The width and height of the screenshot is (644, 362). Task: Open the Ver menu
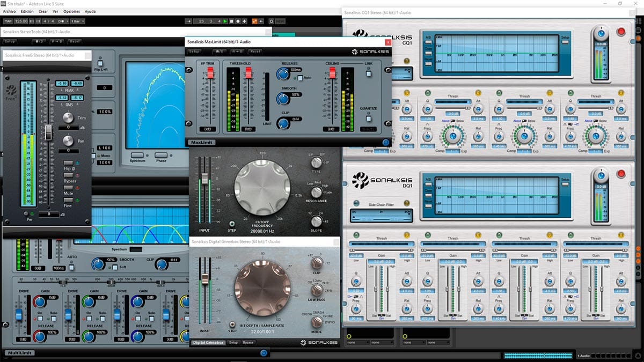click(56, 11)
